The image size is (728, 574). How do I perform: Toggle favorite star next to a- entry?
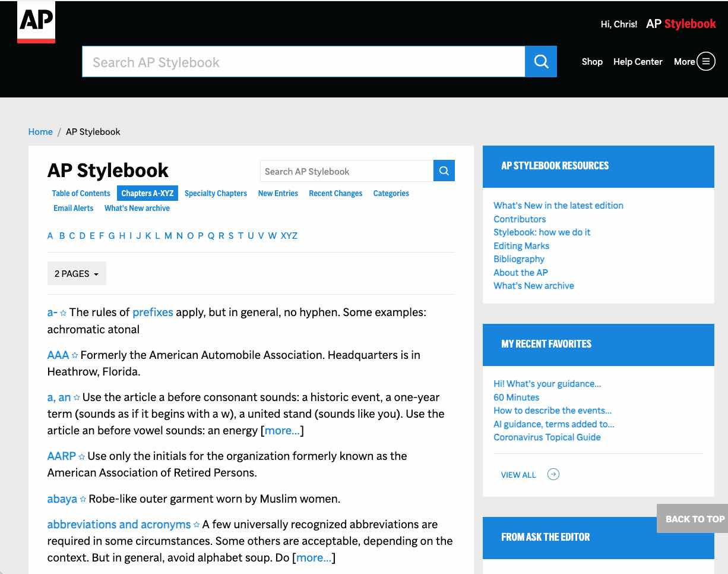point(64,313)
